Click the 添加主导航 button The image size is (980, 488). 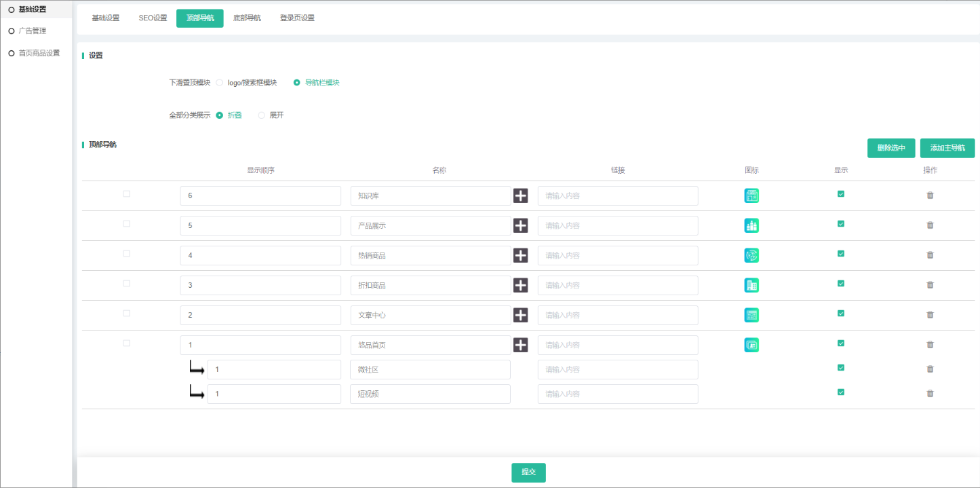coord(947,148)
